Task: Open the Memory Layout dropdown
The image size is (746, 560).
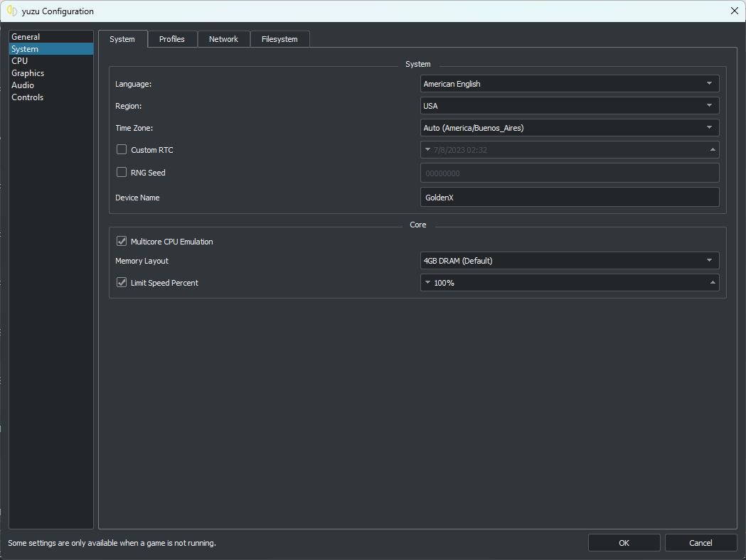Action: (x=569, y=261)
